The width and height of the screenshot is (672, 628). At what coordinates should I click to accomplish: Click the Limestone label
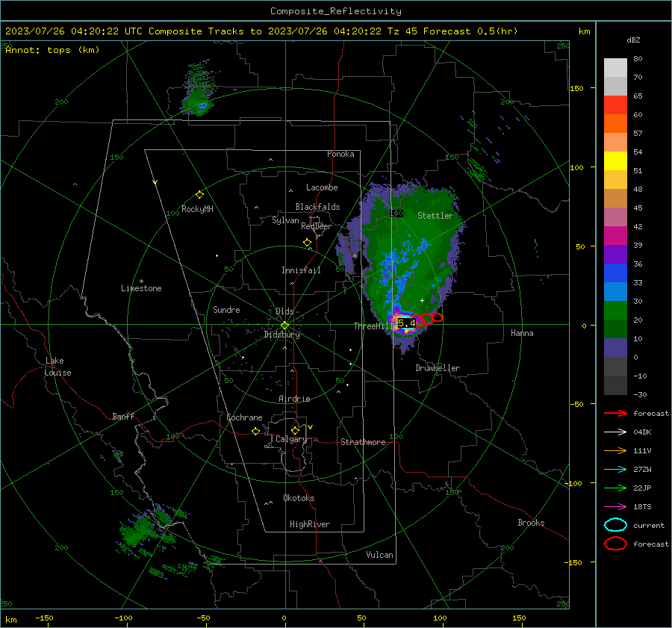point(141,288)
